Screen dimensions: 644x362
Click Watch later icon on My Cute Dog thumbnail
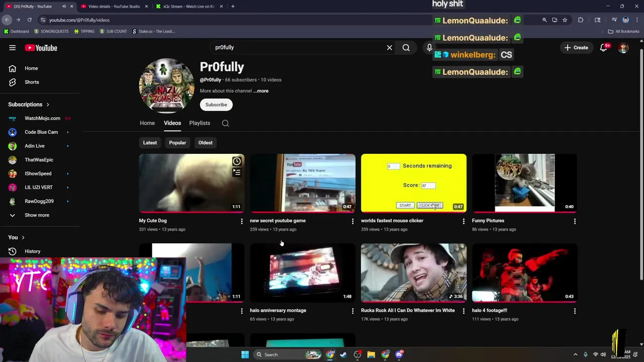coord(236,161)
